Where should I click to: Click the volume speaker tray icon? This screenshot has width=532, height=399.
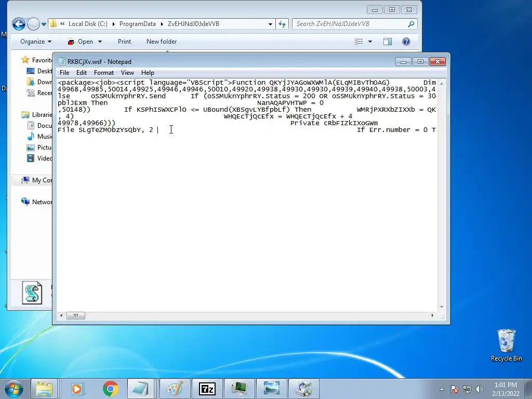[x=480, y=389]
